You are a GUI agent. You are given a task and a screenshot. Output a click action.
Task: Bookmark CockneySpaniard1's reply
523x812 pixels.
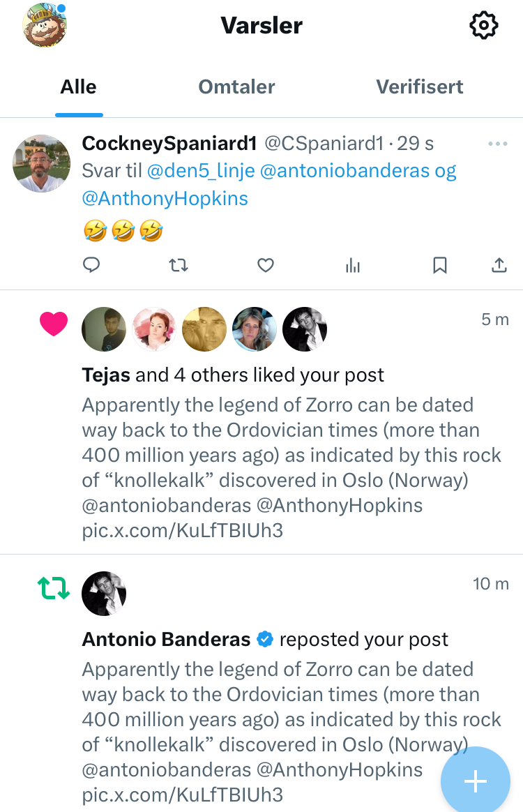440,265
